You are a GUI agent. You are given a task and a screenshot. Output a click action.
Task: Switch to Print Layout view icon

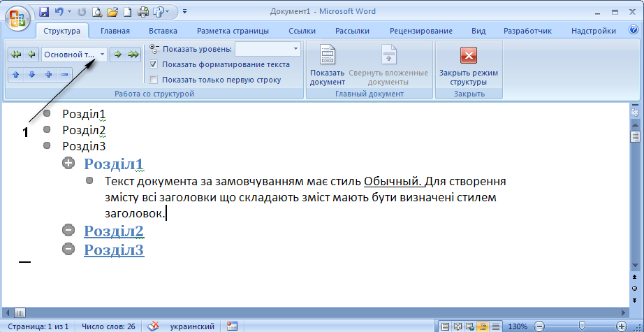pyautogui.click(x=445, y=326)
